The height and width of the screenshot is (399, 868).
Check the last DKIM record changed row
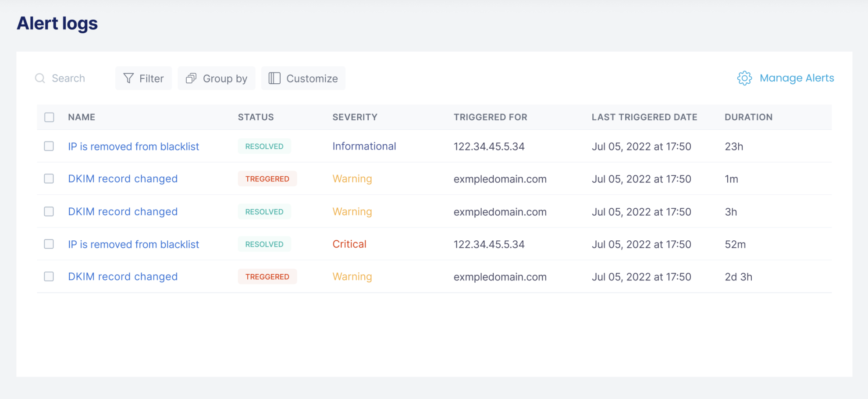click(49, 276)
